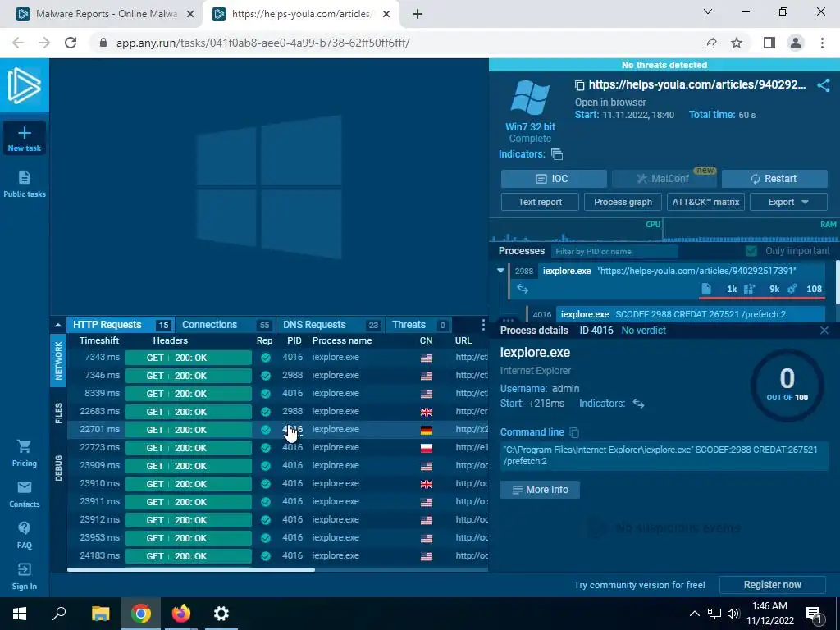Collapse the 2988 iexplore.exe process tree
The height and width of the screenshot is (630, 840).
click(x=501, y=271)
